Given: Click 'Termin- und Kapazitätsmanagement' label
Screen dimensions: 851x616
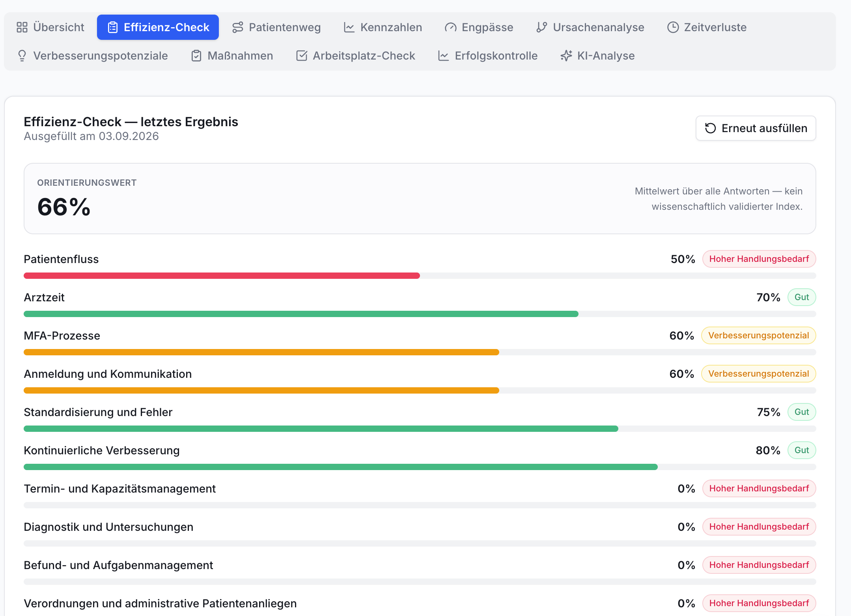Looking at the screenshot, I should pyautogui.click(x=120, y=489).
